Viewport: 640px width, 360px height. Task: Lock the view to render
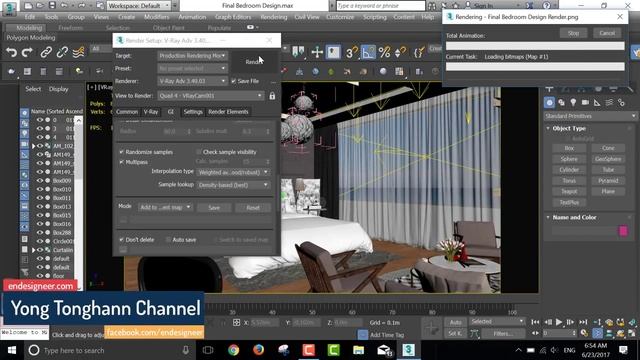272,96
